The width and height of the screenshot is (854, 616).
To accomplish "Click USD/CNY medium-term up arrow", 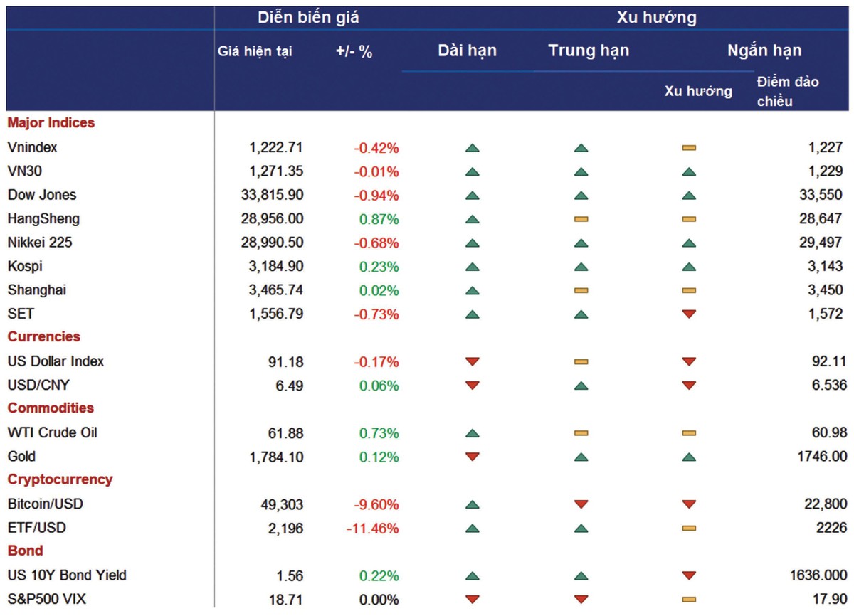I will coord(581,386).
